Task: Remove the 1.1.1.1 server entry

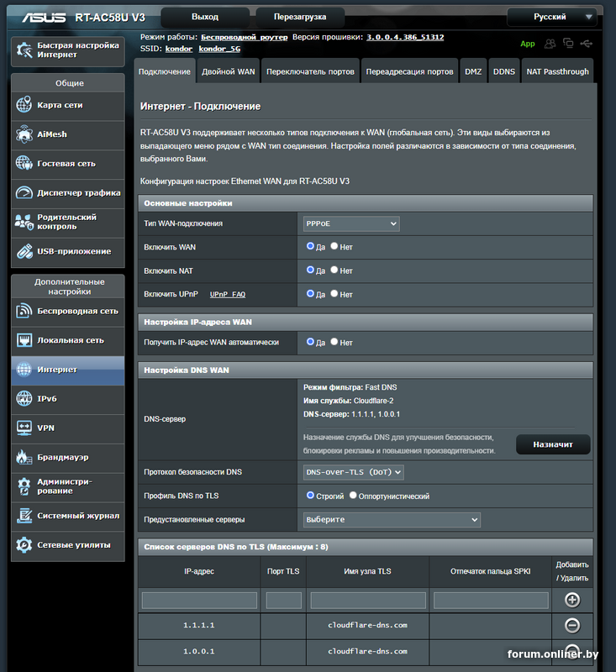Action: 572,625
